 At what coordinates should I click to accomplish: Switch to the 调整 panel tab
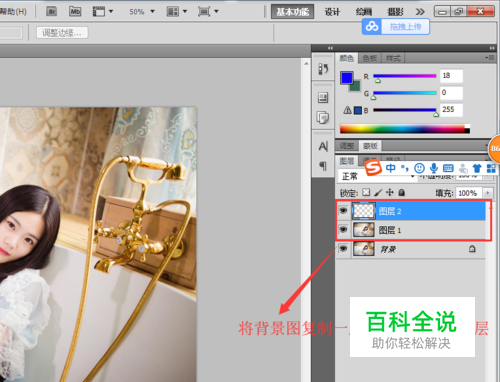click(347, 146)
